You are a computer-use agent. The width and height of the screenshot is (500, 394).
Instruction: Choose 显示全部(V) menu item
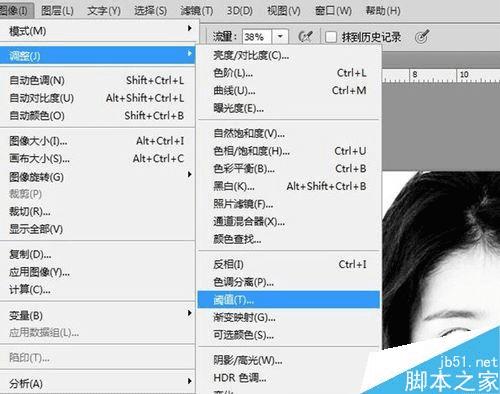click(x=97, y=229)
